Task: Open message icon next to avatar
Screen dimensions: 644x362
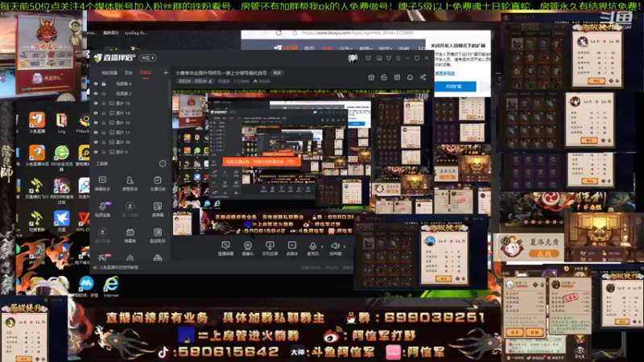Action: click(368, 58)
